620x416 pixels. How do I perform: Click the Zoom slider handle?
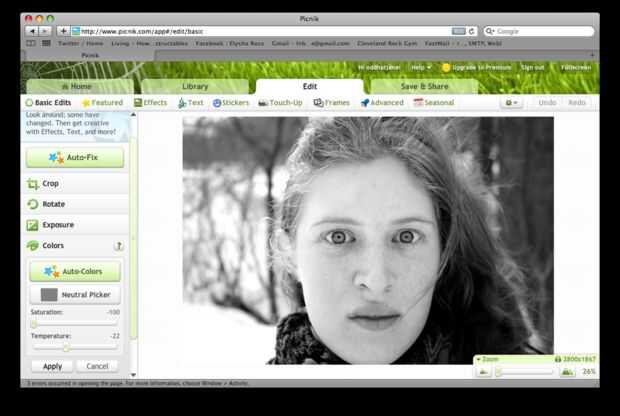pos(499,372)
